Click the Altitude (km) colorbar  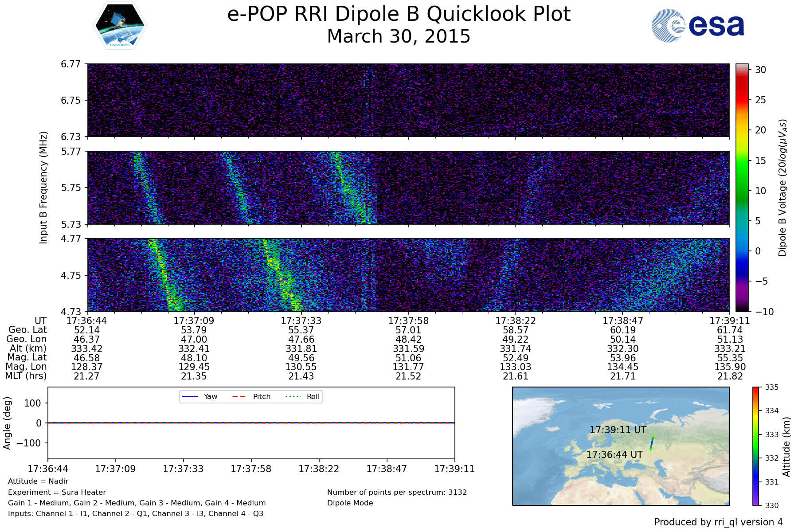coord(755,446)
